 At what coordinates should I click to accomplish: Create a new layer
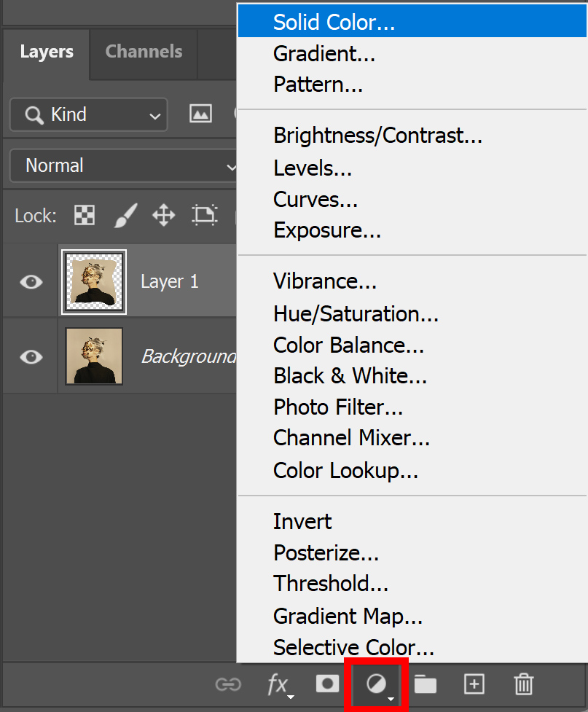point(474,684)
